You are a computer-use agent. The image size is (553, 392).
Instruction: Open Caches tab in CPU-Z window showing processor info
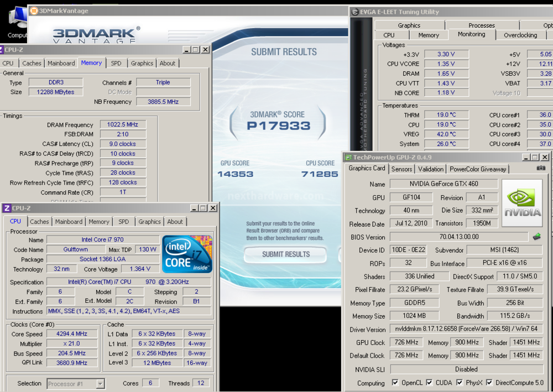(39, 221)
